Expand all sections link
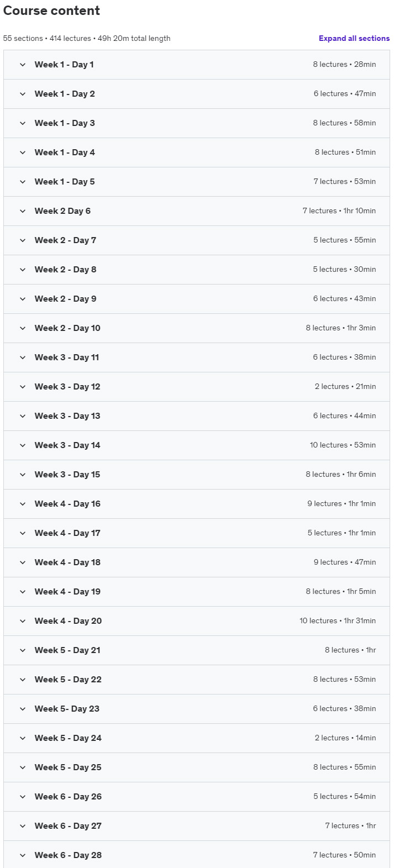Viewport: 394px width, 868px height. (x=354, y=39)
